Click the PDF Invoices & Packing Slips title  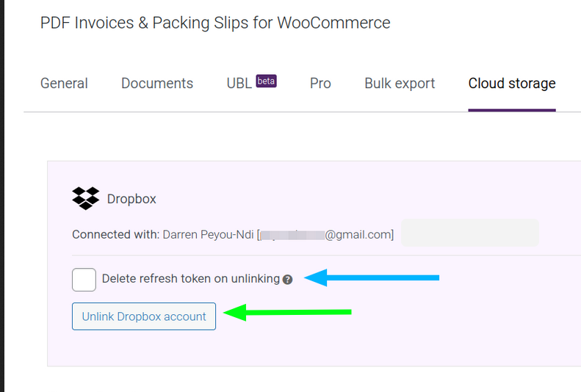pos(215,23)
